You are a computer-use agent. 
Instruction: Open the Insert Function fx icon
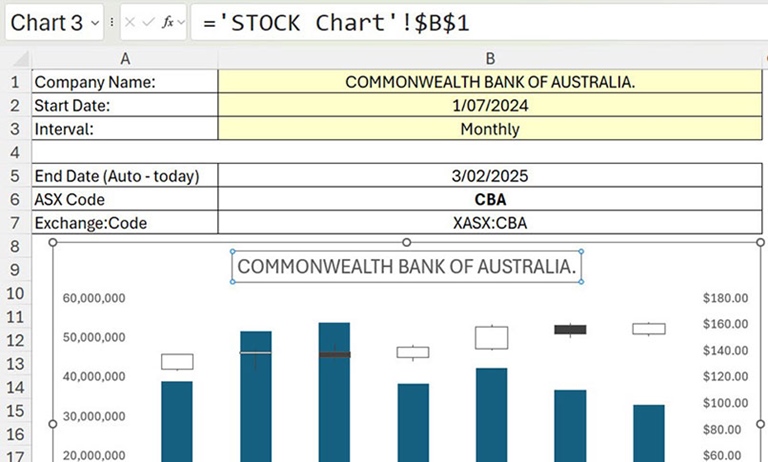coord(168,22)
